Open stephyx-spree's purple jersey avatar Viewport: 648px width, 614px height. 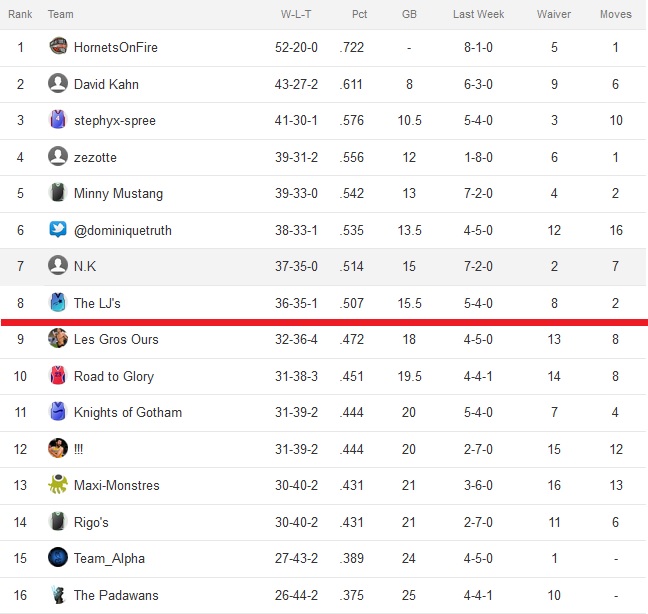58,119
